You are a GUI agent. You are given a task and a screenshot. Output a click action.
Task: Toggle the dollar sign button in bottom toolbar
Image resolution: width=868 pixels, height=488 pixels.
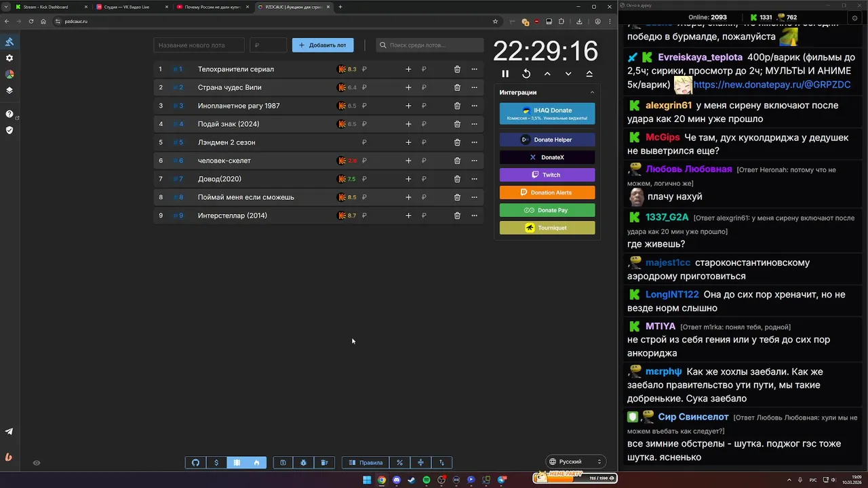(216, 463)
